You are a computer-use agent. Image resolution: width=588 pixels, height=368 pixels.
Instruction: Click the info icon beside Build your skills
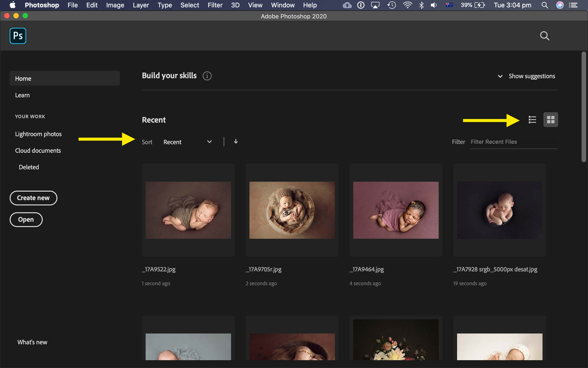(x=207, y=76)
